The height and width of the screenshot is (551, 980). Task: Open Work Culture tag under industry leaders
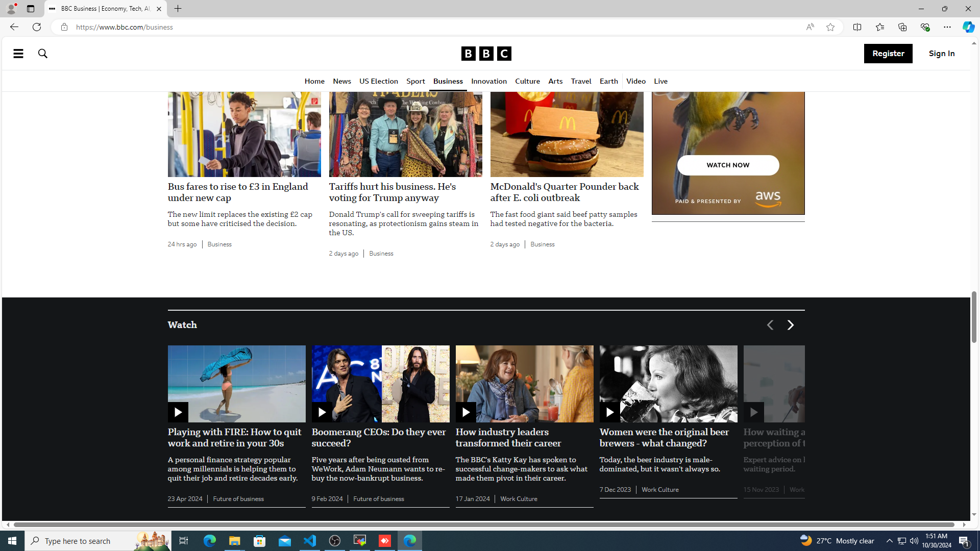[519, 499]
